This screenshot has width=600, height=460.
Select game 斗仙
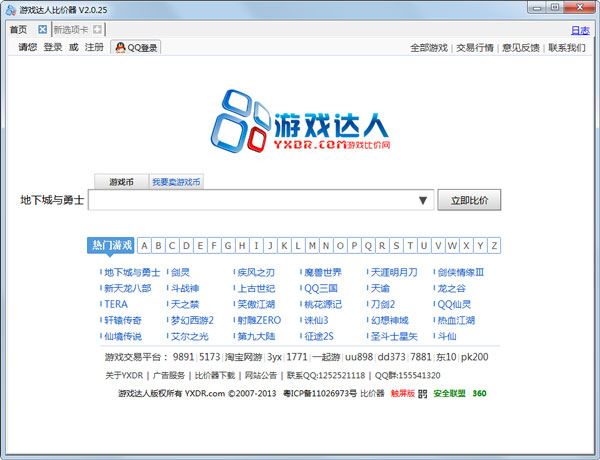coord(447,336)
